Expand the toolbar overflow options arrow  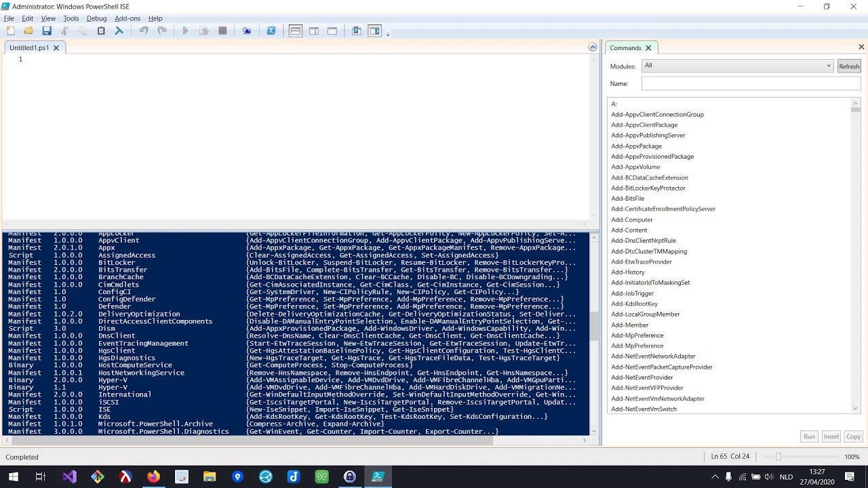tap(388, 33)
